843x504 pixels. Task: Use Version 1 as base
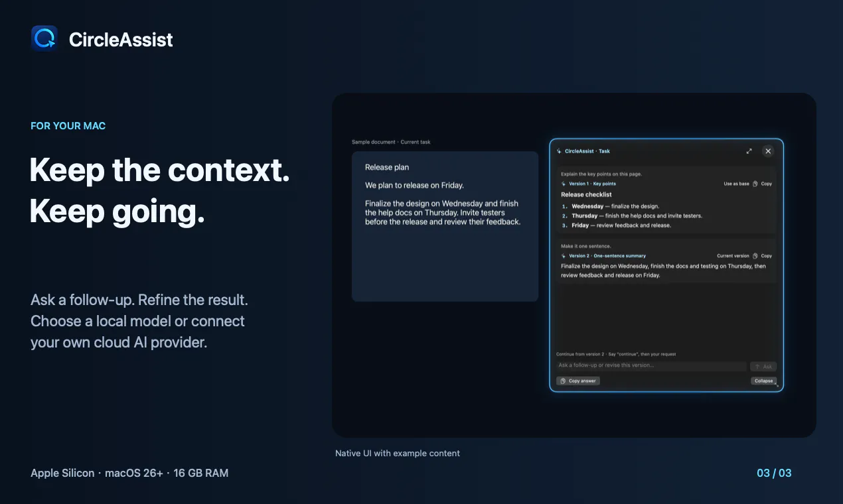736,184
